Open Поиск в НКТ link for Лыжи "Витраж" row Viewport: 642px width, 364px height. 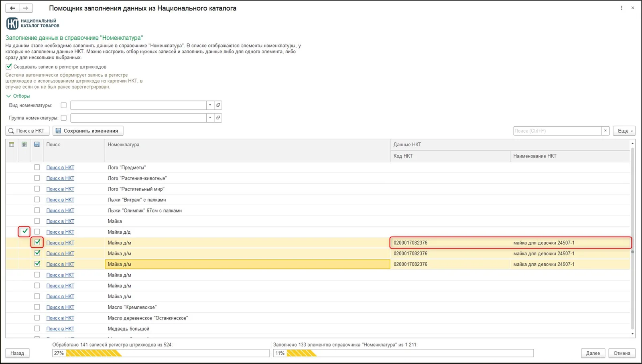tap(60, 200)
